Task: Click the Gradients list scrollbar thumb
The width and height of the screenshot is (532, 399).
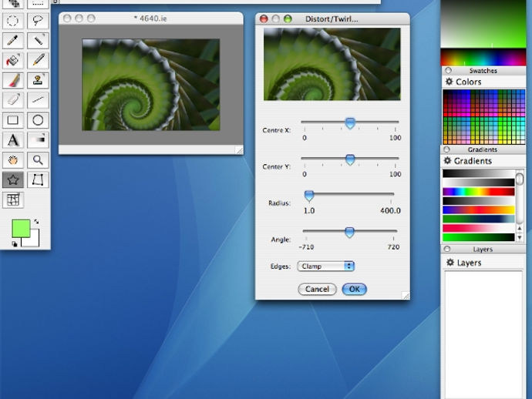Action: [x=520, y=179]
